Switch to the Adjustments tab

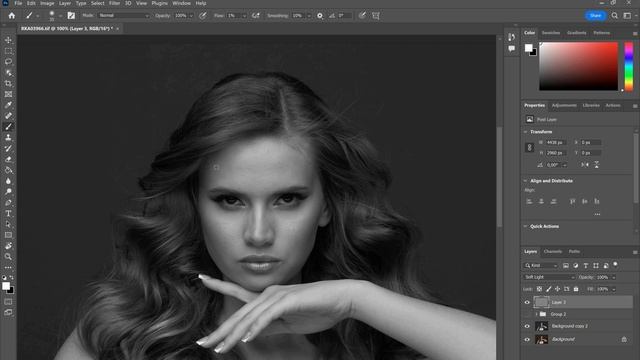tap(564, 105)
